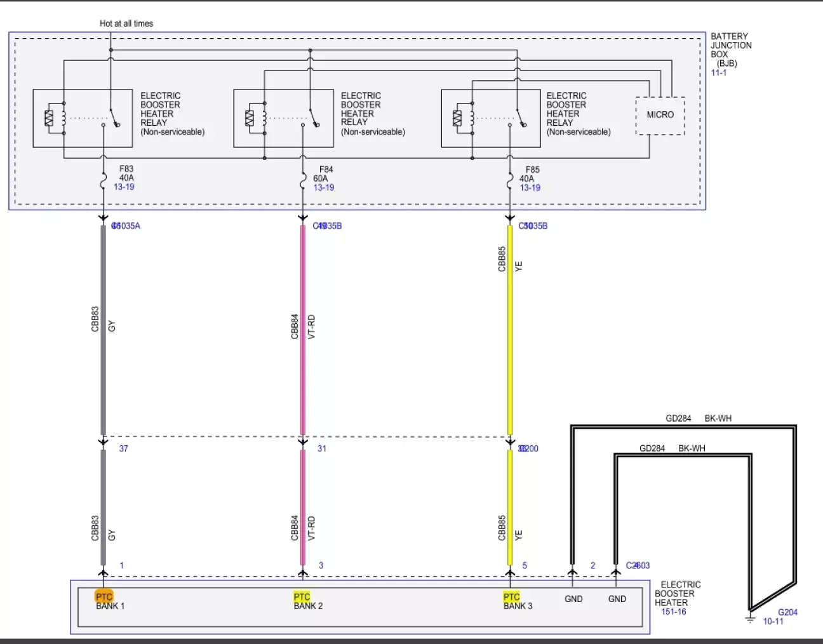823x644 pixels.
Task: Click the F85 fuse symbol
Action: pyautogui.click(x=509, y=182)
